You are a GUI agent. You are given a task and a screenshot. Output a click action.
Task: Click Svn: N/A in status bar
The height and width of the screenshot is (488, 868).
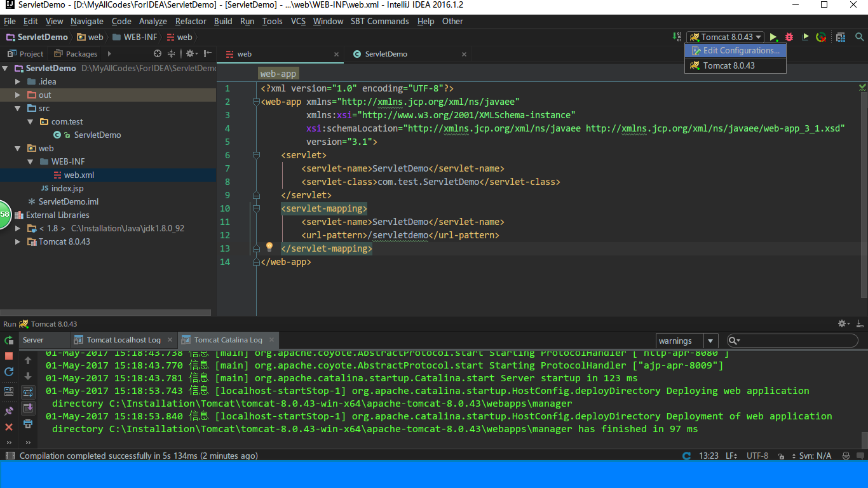pyautogui.click(x=815, y=456)
